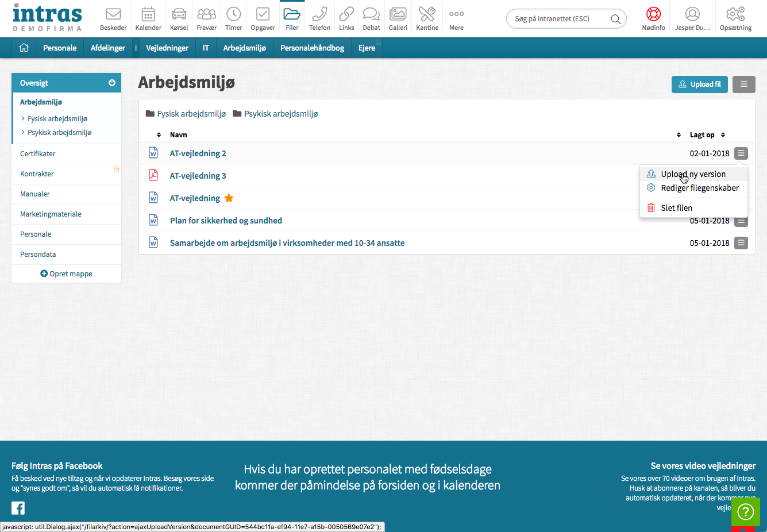Viewport: 767px width, 532px height.
Task: Click the Nødinfo lifebuoy icon
Action: (x=653, y=14)
